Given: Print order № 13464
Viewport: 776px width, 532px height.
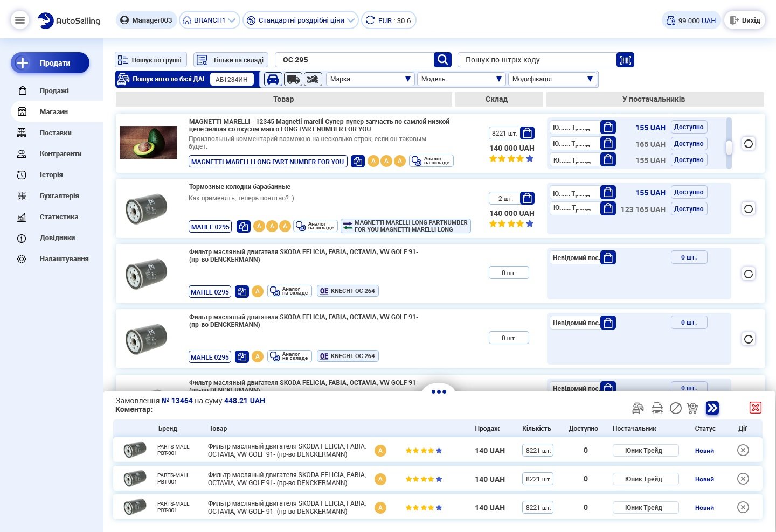Looking at the screenshot, I should pos(657,408).
